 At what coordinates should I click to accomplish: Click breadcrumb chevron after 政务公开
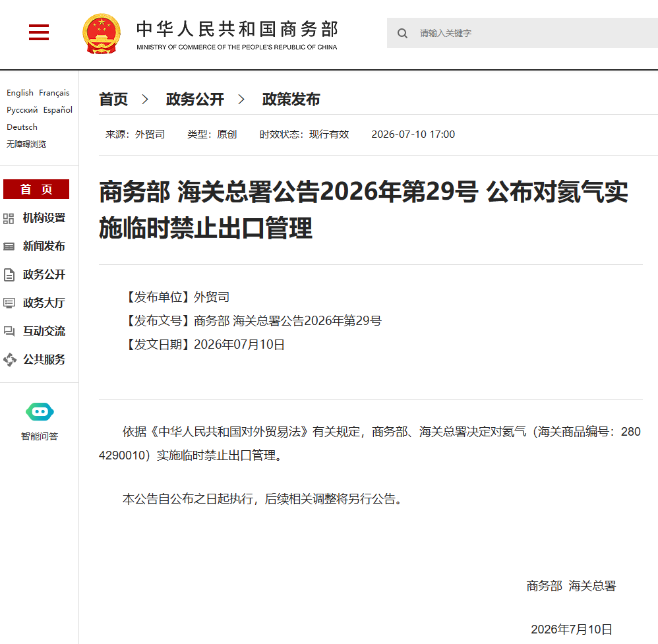(x=241, y=100)
